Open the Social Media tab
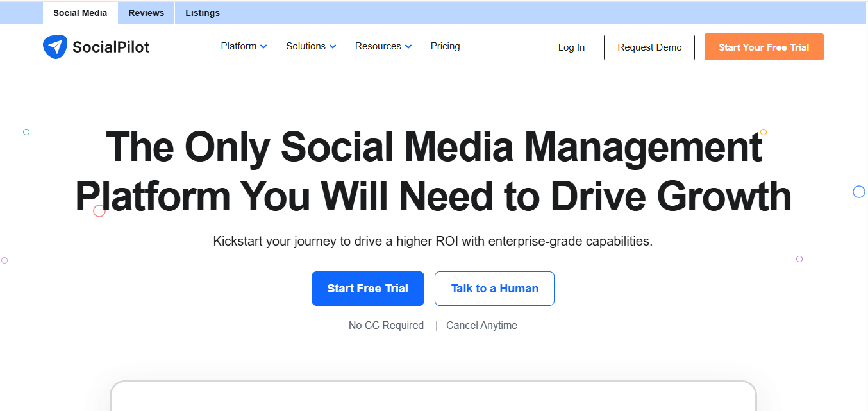Image resolution: width=868 pixels, height=411 pixels. click(80, 13)
